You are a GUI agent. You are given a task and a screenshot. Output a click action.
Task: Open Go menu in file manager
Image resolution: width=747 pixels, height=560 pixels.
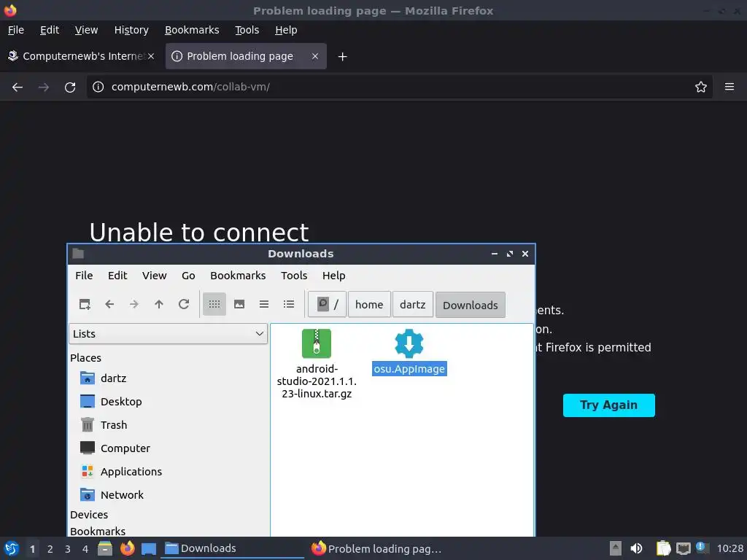click(188, 276)
